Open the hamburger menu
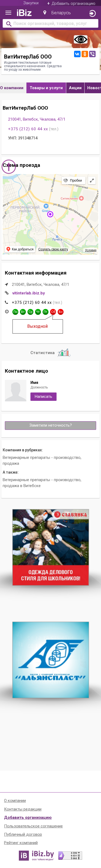Screen dimensions: 101x868 [8, 13]
